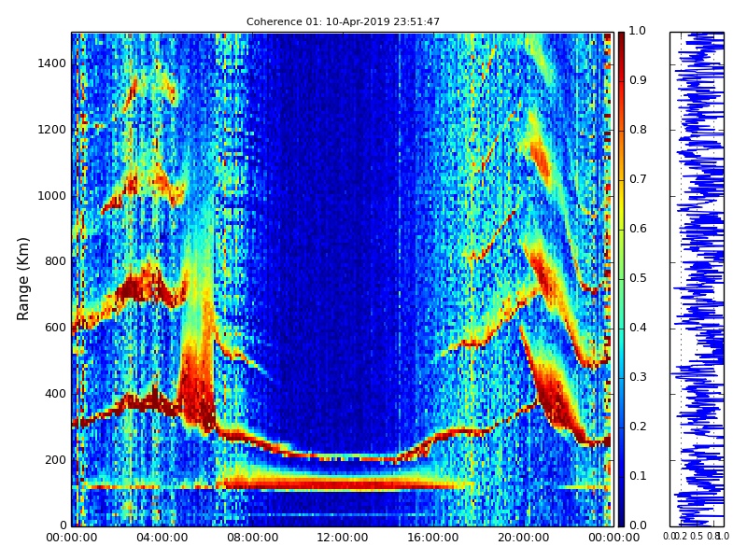Click the colorbar 1.0 tick label

point(638,31)
